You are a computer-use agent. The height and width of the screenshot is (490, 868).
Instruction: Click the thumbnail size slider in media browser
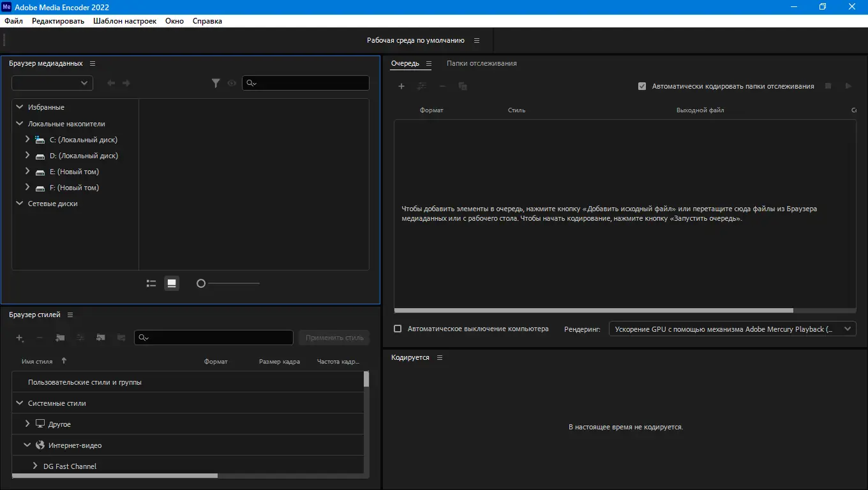[228, 283]
